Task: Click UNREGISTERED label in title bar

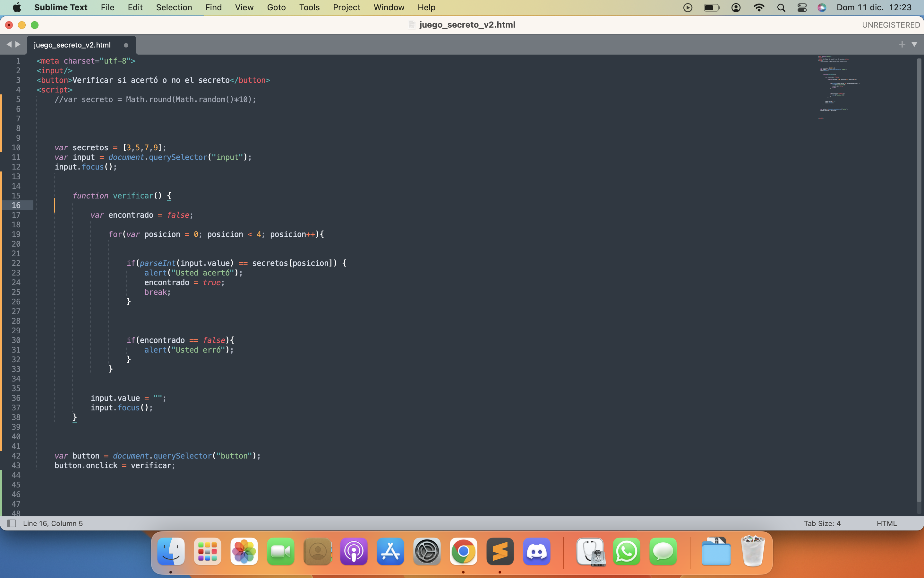Action: point(891,25)
